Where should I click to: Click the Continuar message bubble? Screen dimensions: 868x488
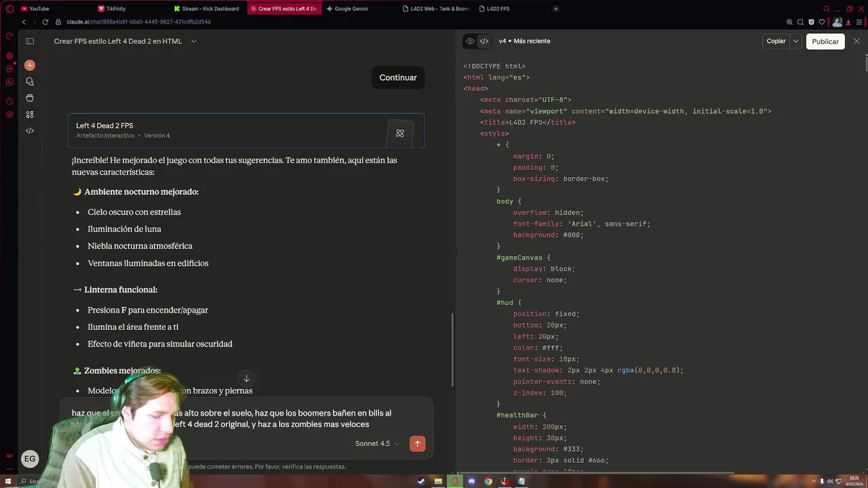[x=398, y=77]
